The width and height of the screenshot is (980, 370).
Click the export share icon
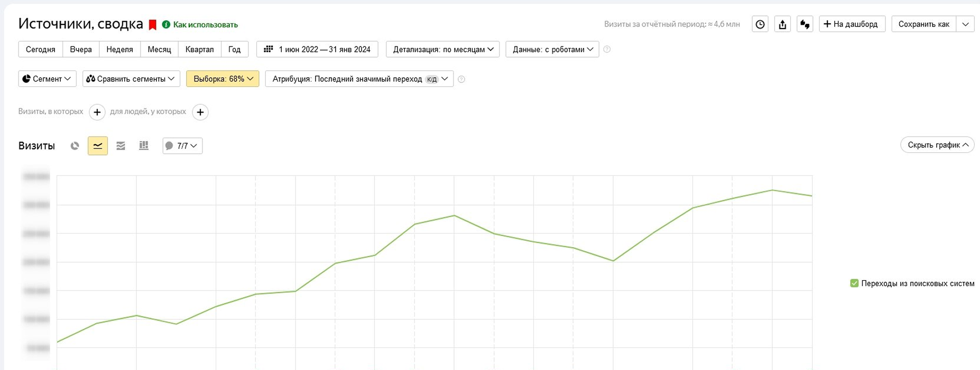782,24
